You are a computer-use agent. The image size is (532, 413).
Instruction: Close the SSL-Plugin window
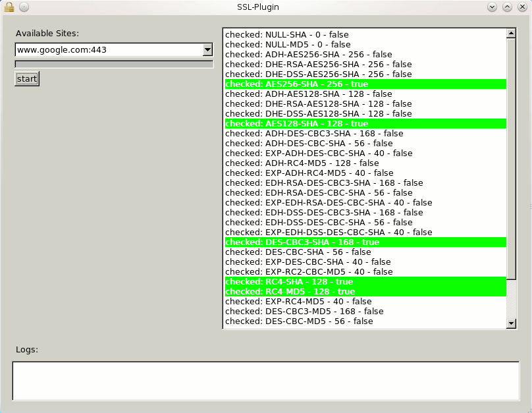521,7
